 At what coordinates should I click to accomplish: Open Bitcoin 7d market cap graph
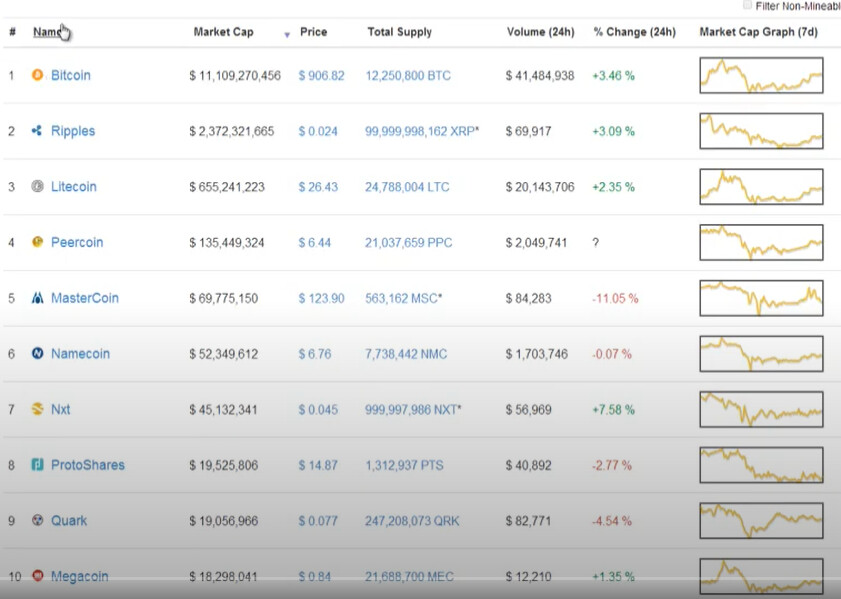[x=761, y=75]
